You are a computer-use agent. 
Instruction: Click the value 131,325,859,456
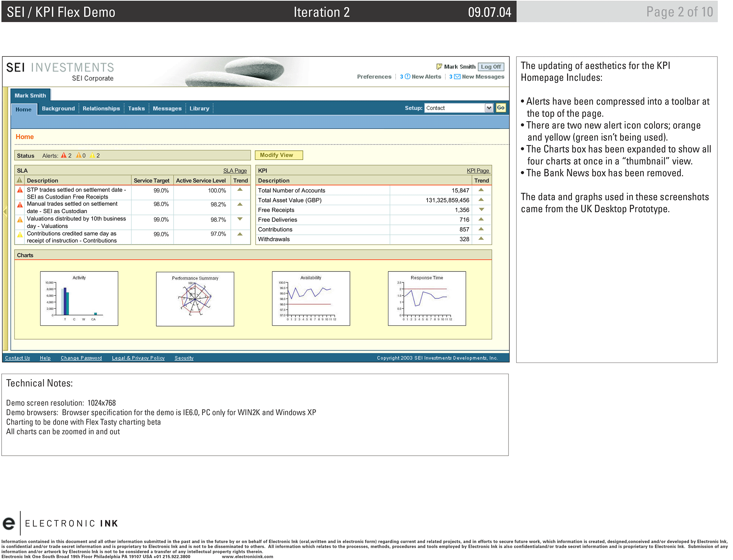pyautogui.click(x=447, y=200)
